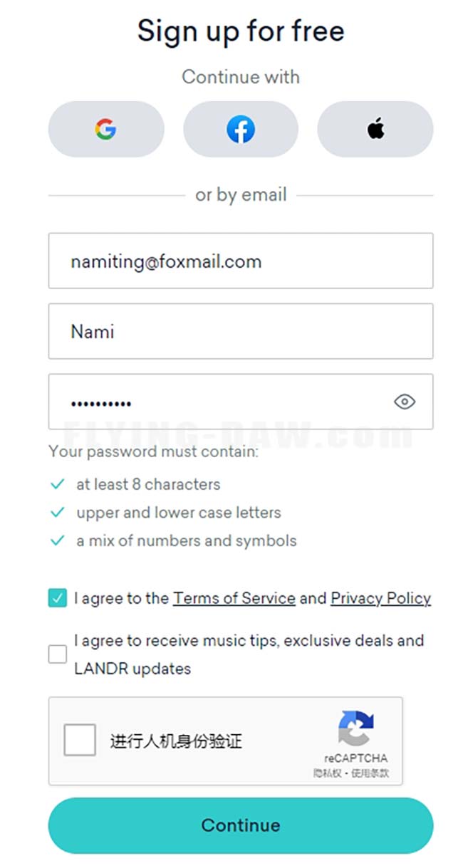The image size is (463, 868).
Task: Tick the reCAPTCHA verification checkbox
Action: pos(79,740)
